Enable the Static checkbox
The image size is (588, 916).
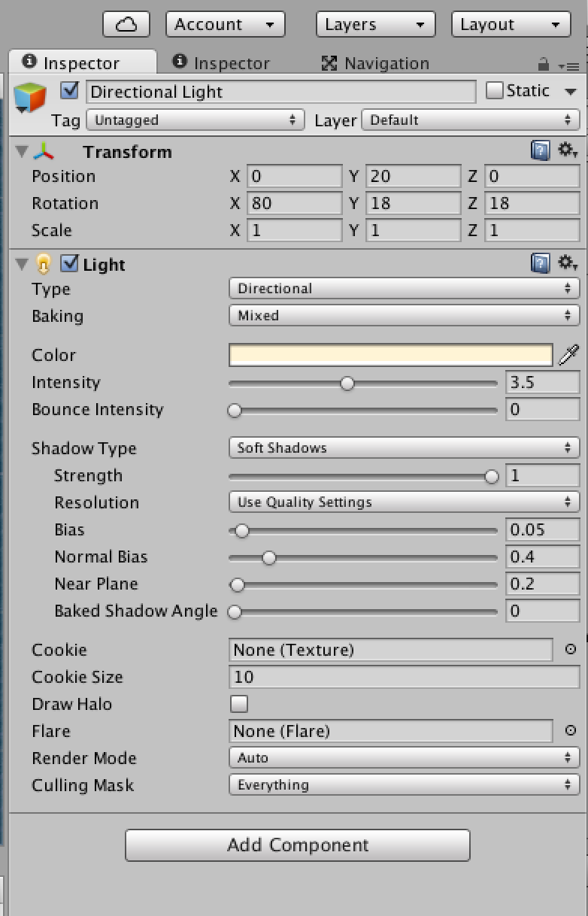[495, 91]
